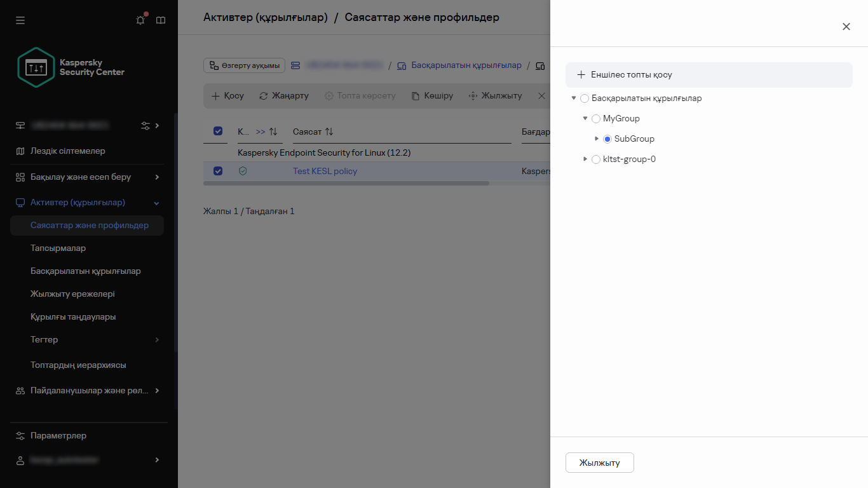
Task: Select the kltst-group-0 radio button
Action: (596, 159)
